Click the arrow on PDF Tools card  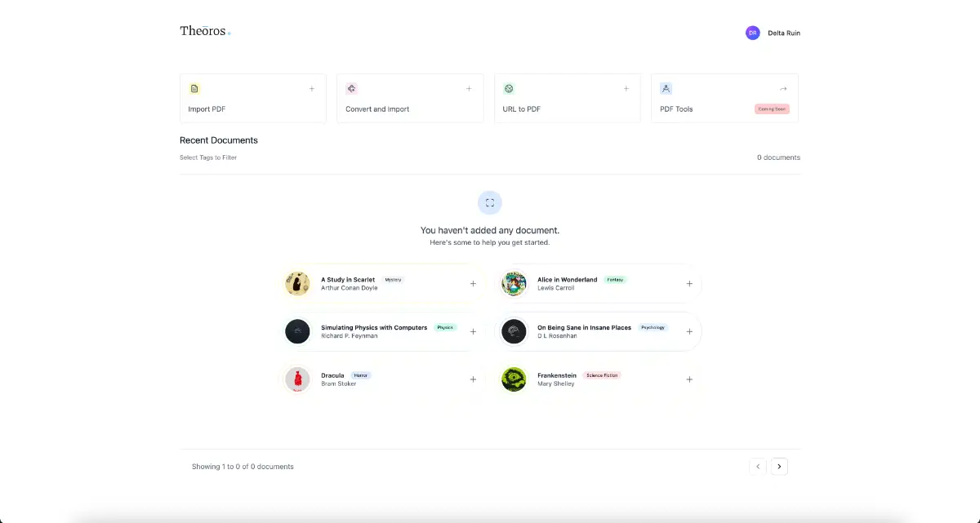click(783, 88)
